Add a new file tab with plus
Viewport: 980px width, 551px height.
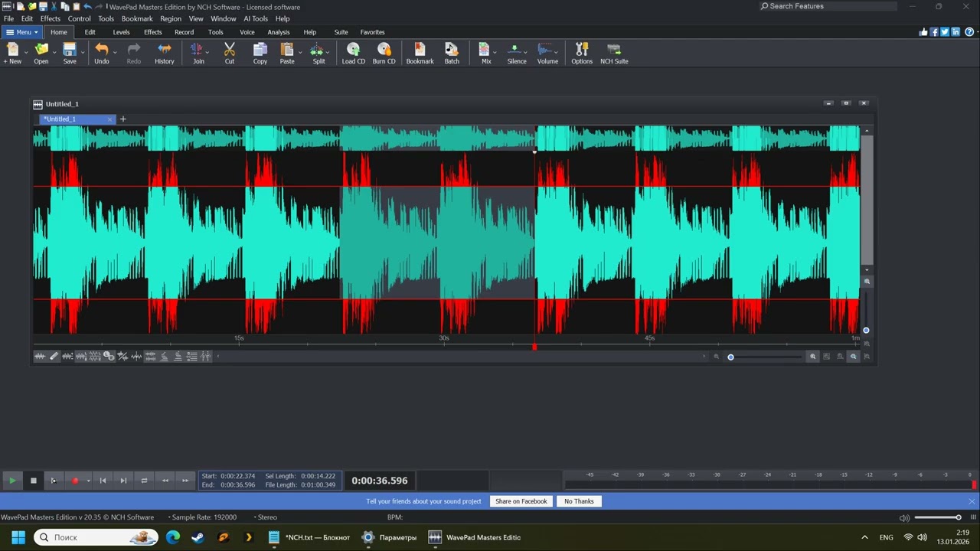(122, 119)
